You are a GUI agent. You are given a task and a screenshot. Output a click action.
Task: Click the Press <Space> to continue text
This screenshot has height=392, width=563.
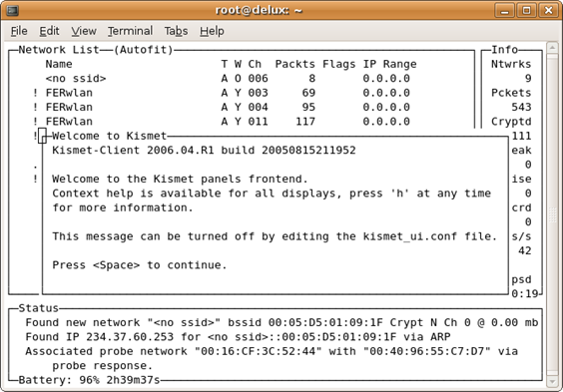(140, 265)
